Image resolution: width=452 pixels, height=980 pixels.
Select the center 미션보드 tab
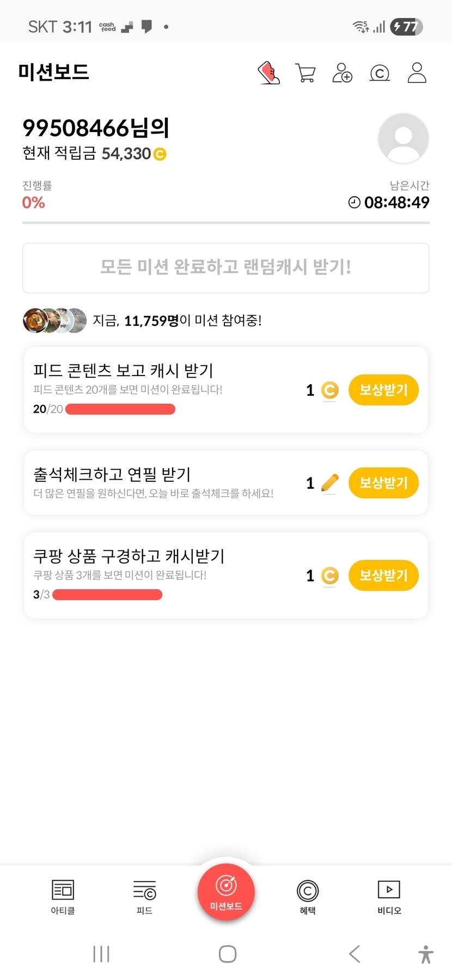226,892
